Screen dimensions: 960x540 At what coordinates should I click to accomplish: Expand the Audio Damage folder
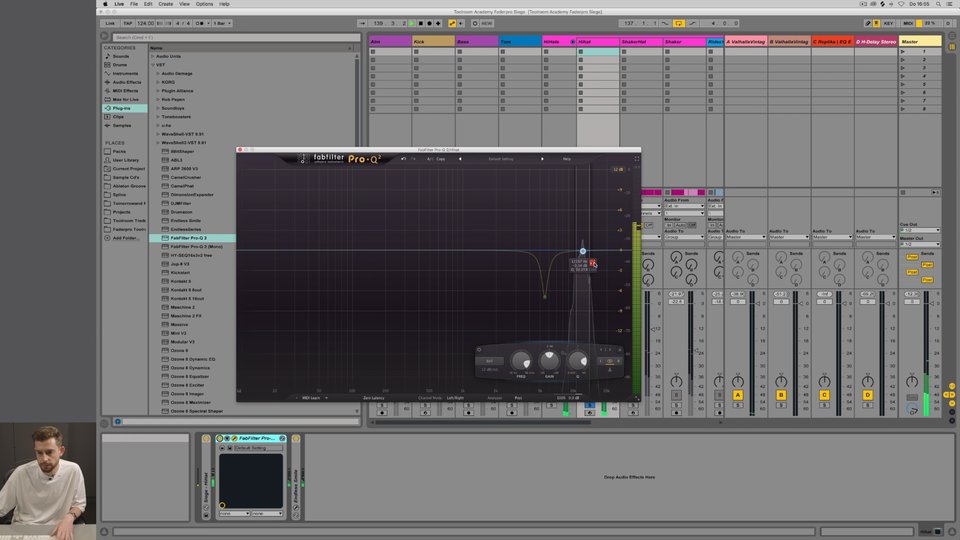pos(158,73)
